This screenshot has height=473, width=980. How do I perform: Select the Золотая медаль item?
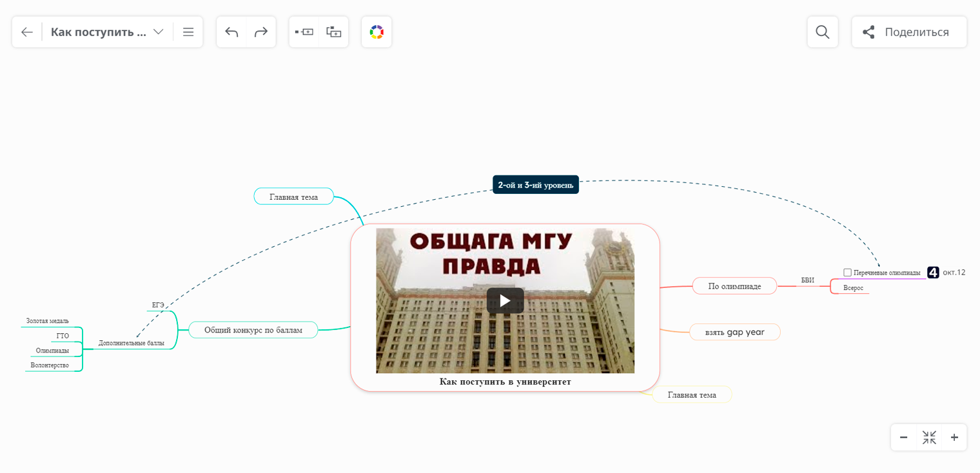pyautogui.click(x=48, y=321)
